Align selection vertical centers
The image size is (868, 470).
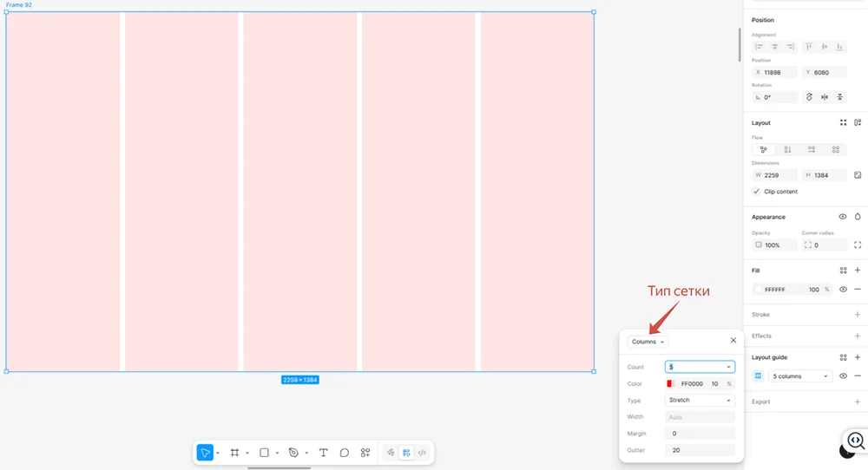click(x=825, y=47)
